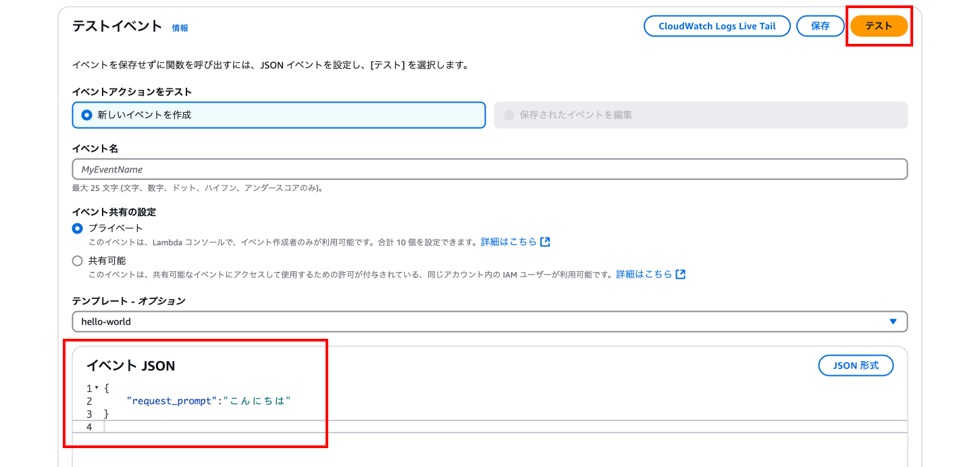
Task: Select 新しいイベントを作成 radio option
Action: pyautogui.click(x=279, y=115)
